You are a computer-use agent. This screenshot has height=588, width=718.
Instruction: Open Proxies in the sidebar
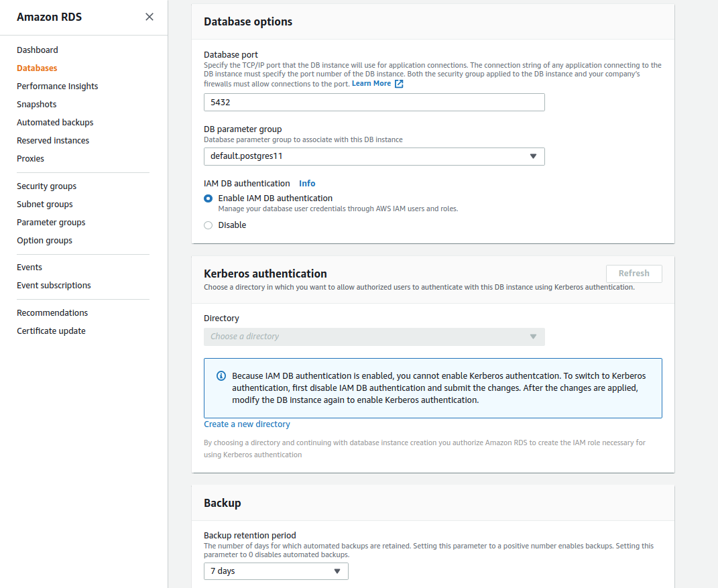(x=31, y=158)
